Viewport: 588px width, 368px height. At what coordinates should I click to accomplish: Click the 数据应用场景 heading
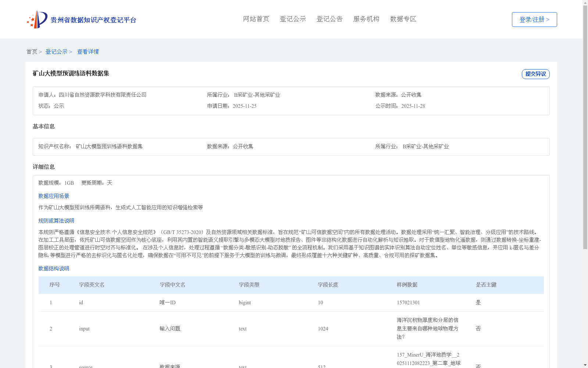pos(54,196)
